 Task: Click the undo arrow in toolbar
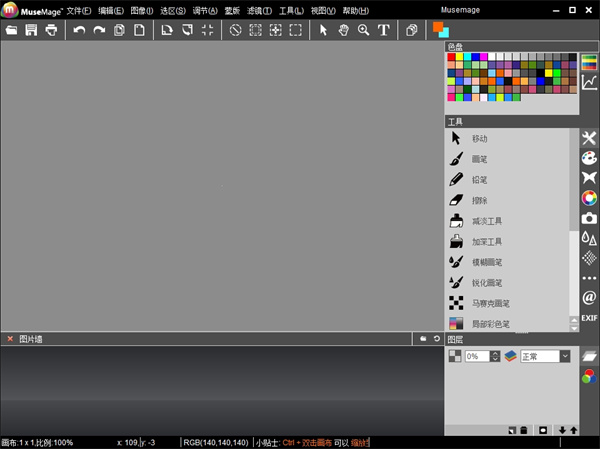pos(80,31)
